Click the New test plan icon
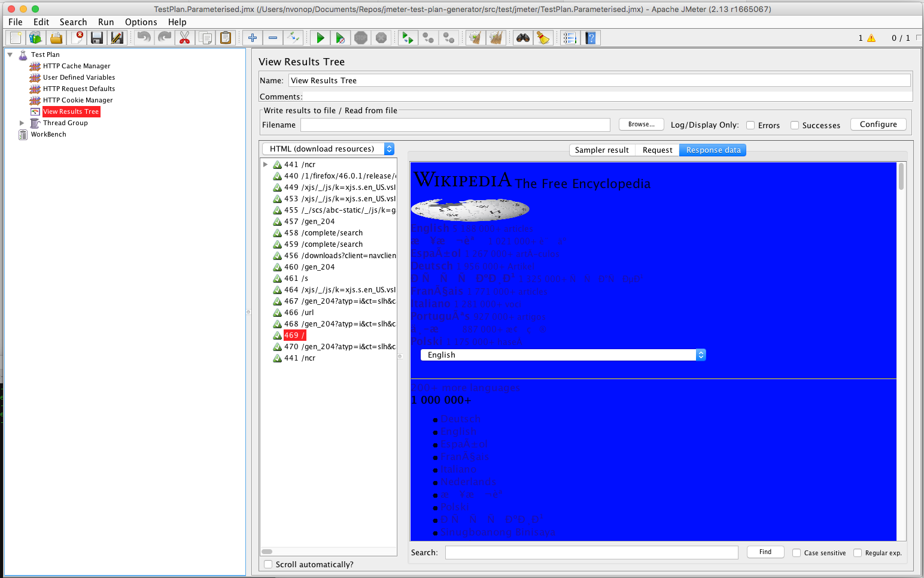 pyautogui.click(x=16, y=38)
